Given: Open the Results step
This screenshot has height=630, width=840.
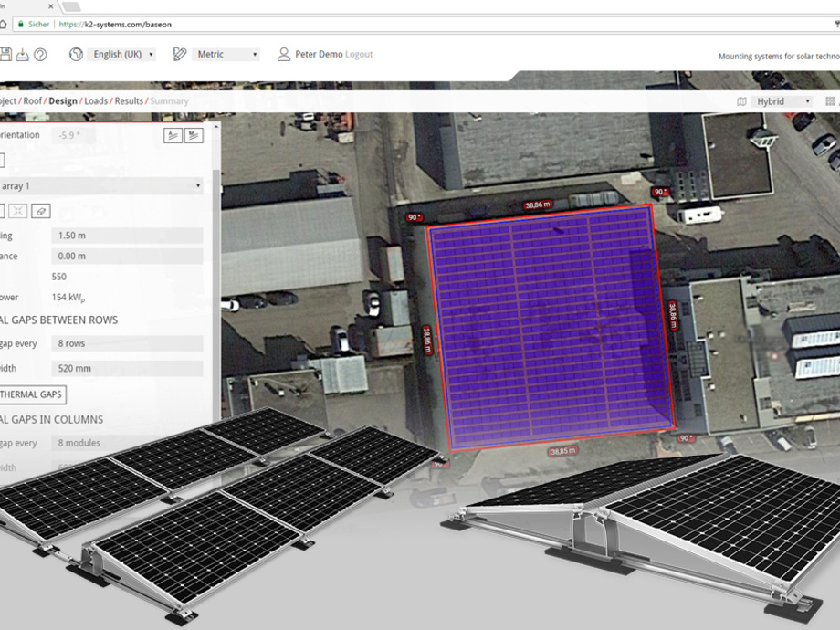Looking at the screenshot, I should [129, 101].
